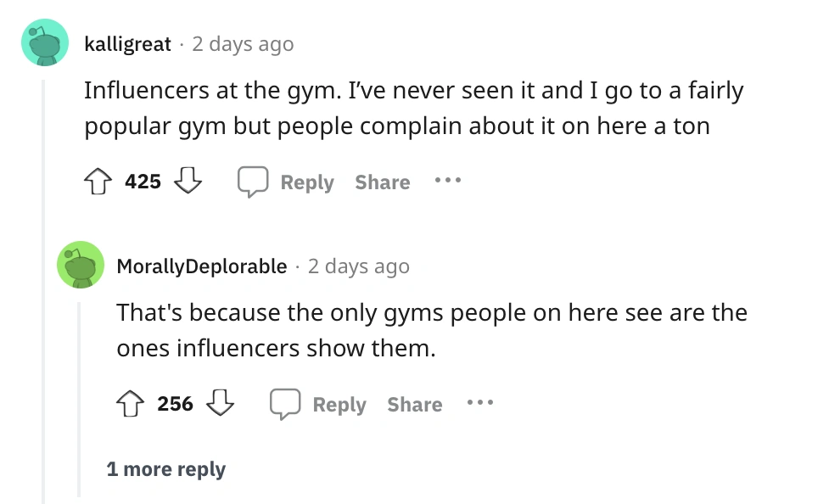
Task: Upvote MorallyDeplorable's reply
Action: click(129, 404)
